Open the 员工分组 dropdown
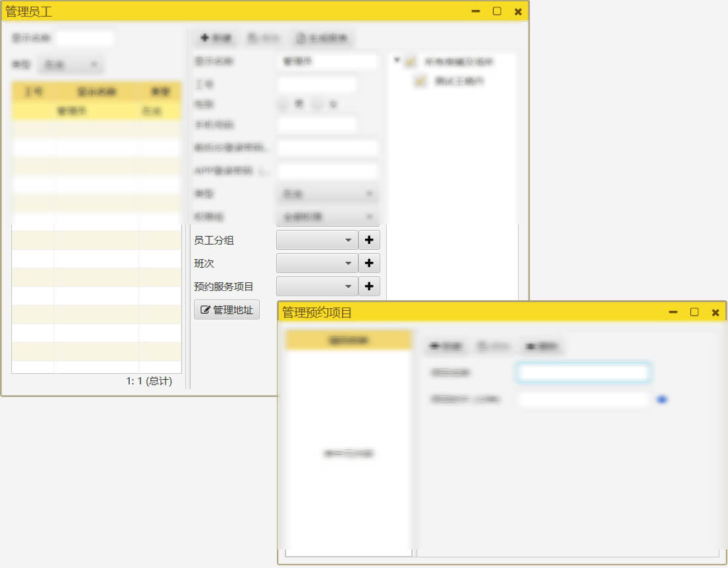This screenshot has width=728, height=568. (x=317, y=239)
